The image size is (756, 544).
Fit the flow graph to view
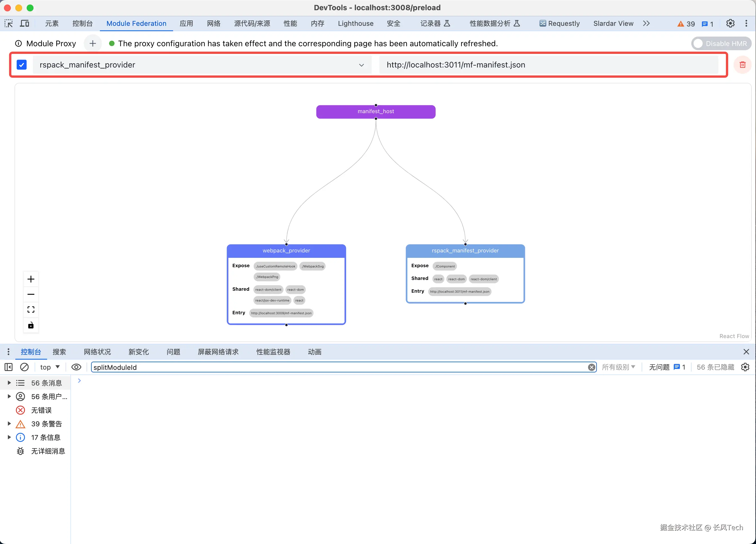click(x=31, y=309)
